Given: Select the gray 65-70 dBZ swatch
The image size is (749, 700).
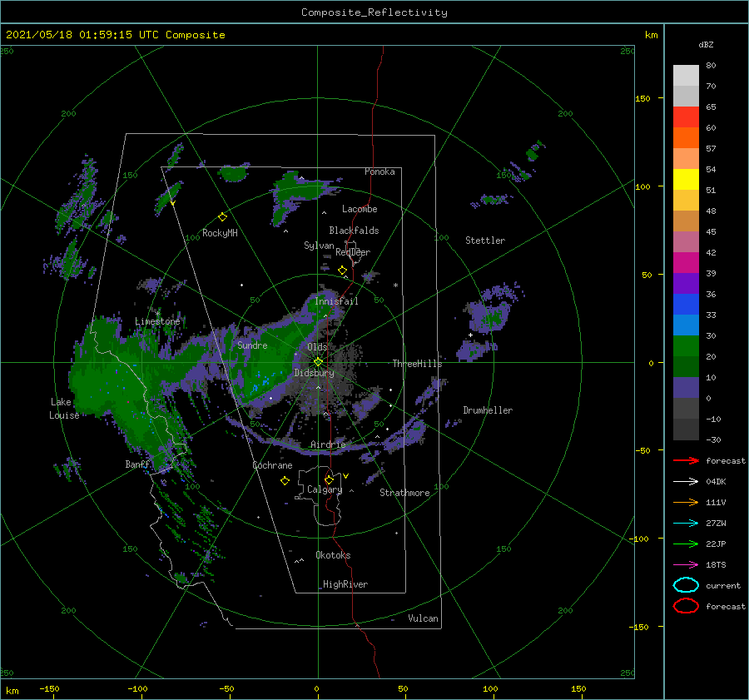Looking at the screenshot, I should coord(686,96).
